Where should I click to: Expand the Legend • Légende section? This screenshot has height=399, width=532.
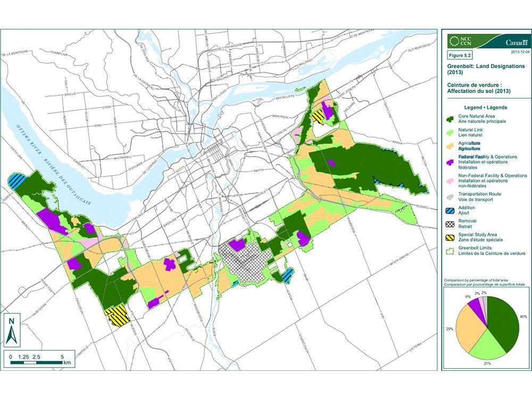(x=485, y=107)
